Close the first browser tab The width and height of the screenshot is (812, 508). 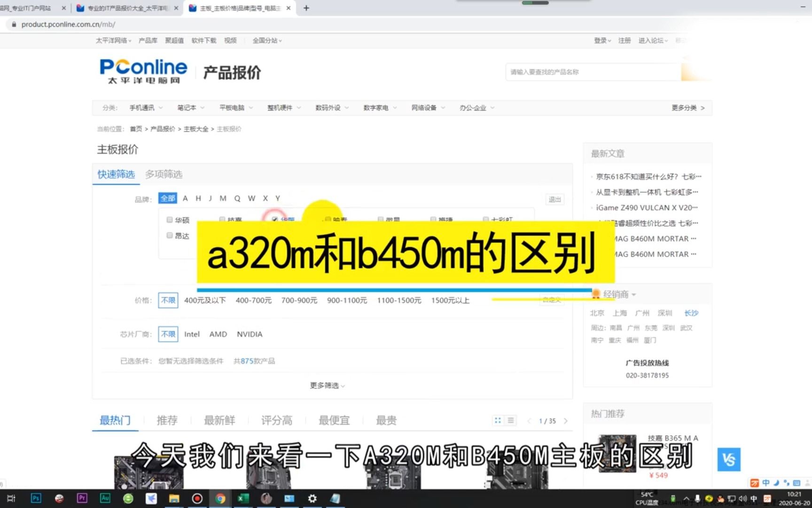tap(64, 8)
